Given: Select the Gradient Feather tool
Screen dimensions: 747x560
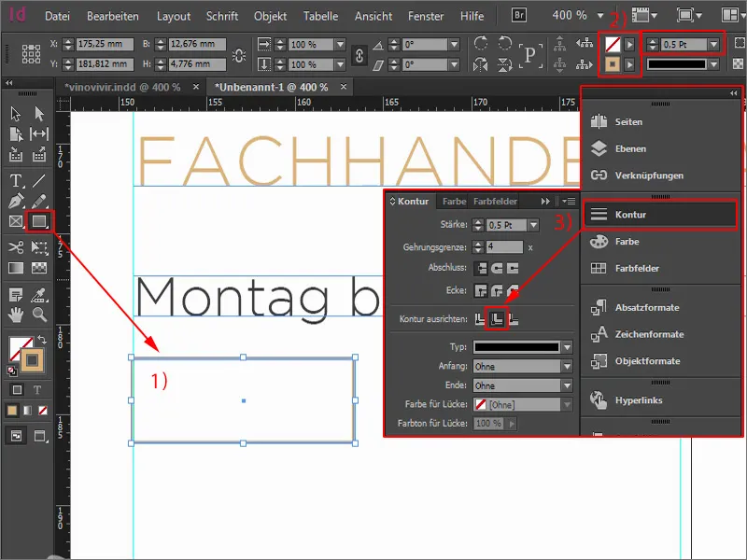Looking at the screenshot, I should click(x=39, y=268).
